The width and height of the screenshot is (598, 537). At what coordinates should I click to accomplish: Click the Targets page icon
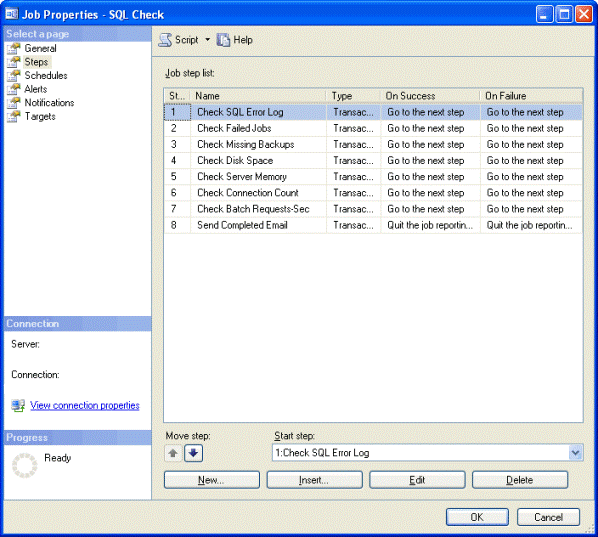(13, 116)
